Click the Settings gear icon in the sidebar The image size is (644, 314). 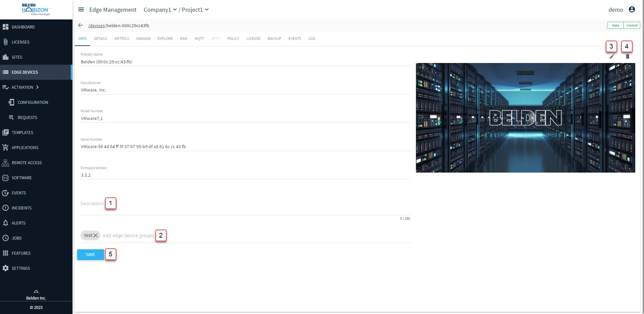click(5, 268)
